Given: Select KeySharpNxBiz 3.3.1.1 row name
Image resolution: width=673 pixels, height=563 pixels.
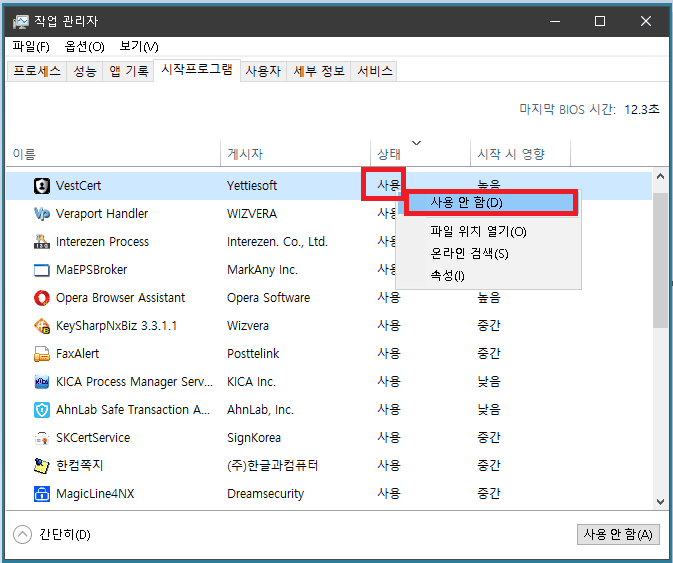Looking at the screenshot, I should coord(116,326).
